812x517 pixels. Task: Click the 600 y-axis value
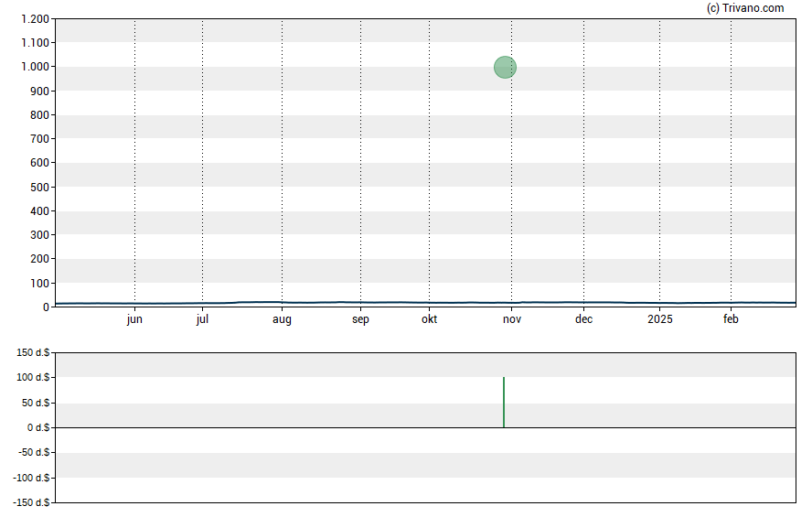coord(39,163)
